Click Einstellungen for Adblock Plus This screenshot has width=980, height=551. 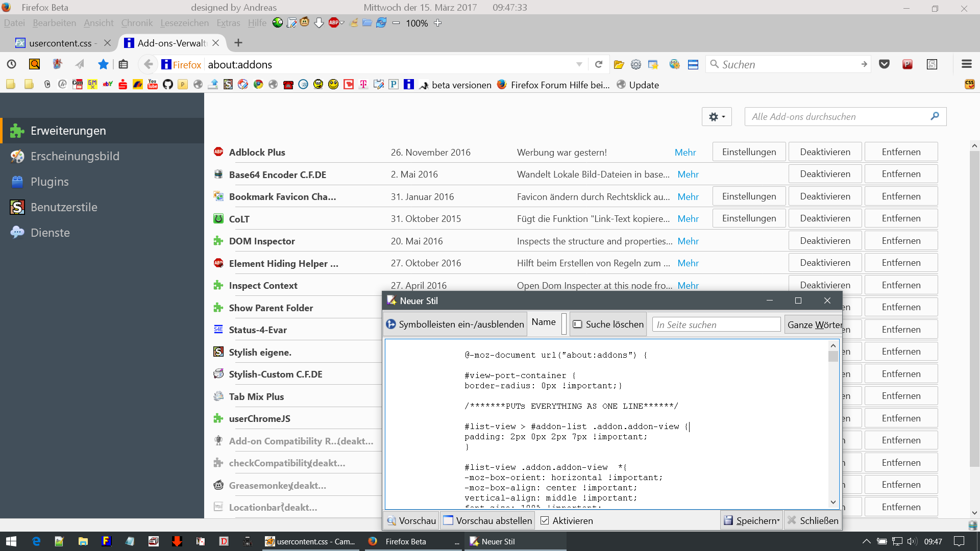click(749, 152)
